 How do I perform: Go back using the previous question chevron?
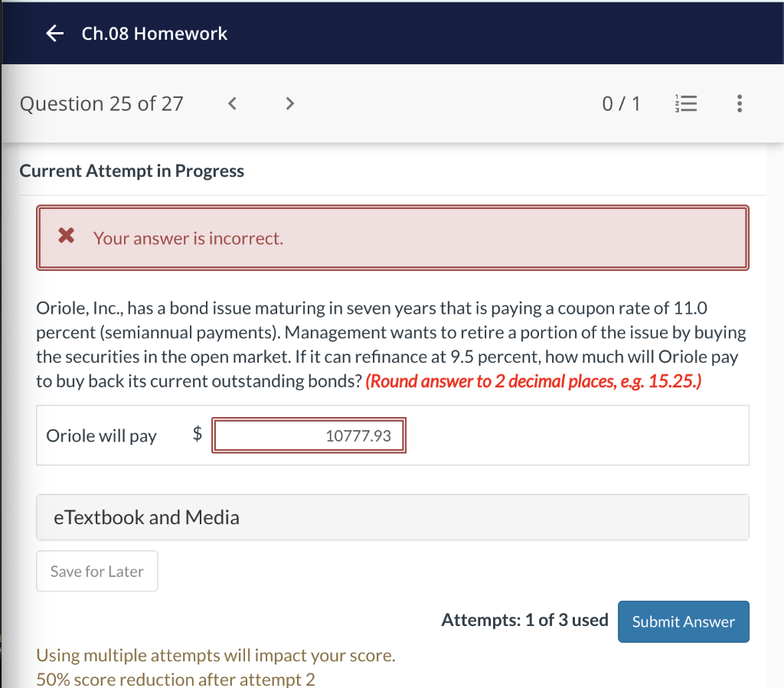click(232, 103)
